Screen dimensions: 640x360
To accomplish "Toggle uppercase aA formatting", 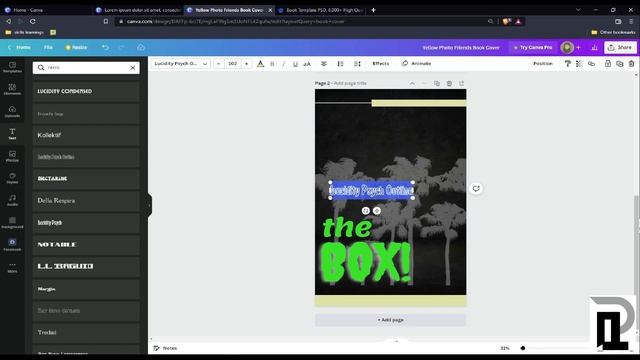I will pos(307,64).
